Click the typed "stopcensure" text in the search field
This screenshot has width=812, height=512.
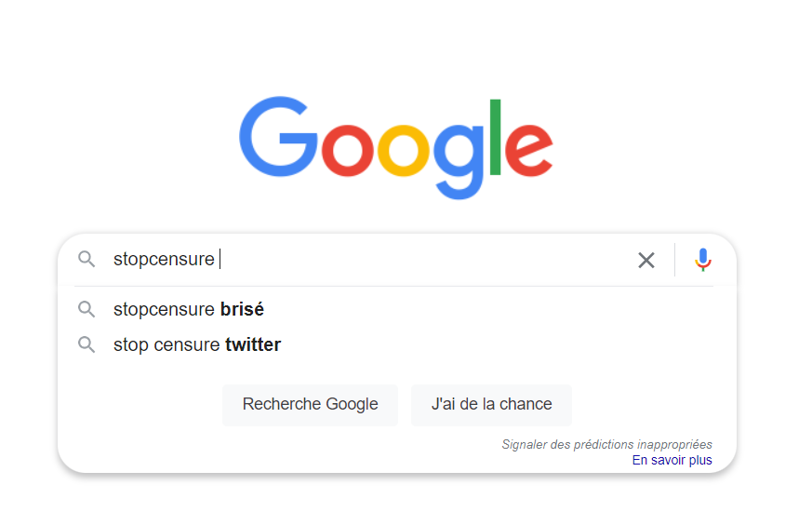pyautogui.click(x=164, y=259)
